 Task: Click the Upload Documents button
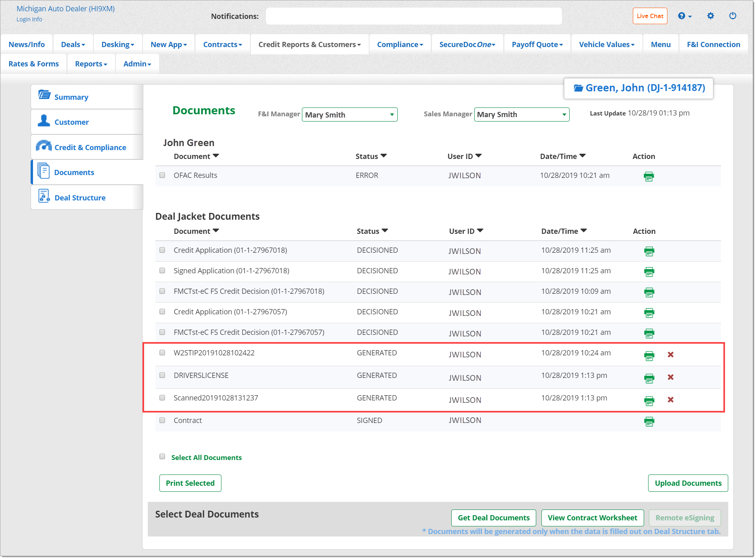point(688,483)
